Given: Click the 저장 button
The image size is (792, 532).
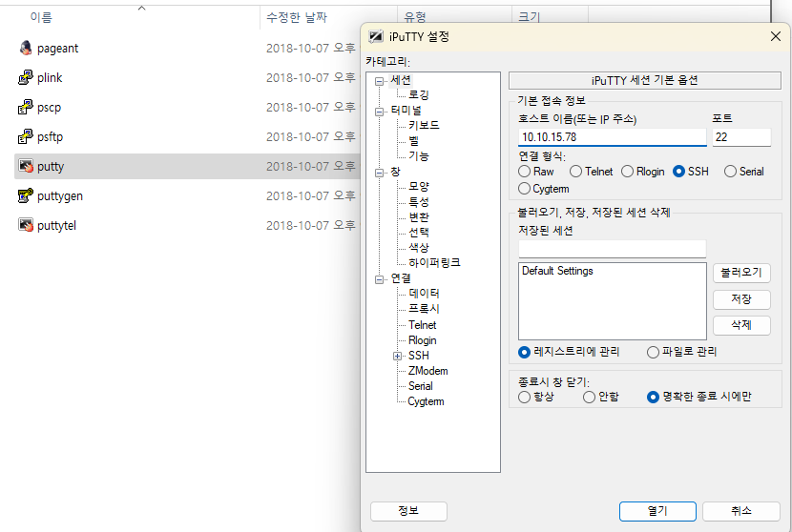Looking at the screenshot, I should (741, 299).
